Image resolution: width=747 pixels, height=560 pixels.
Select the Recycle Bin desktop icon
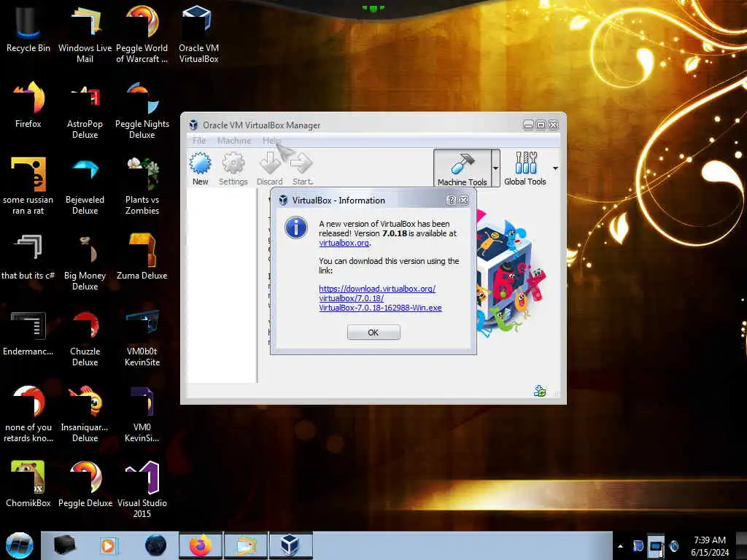click(28, 28)
